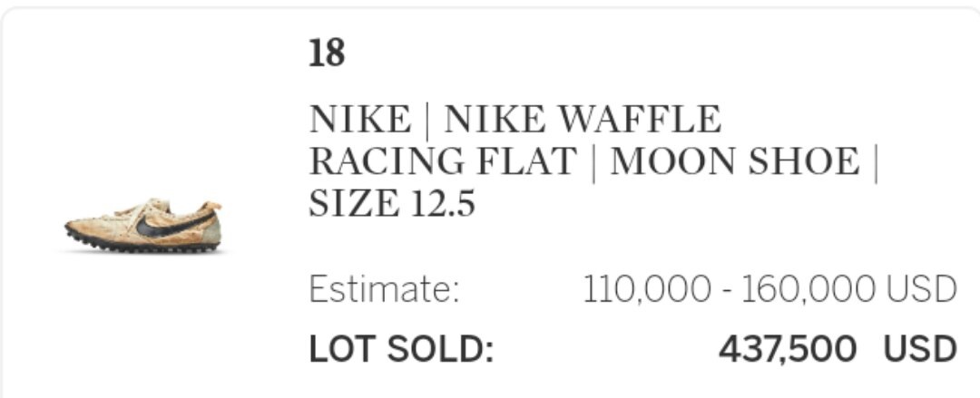
Task: Open the Nike Waffle Racing Flat title
Action: (x=594, y=161)
